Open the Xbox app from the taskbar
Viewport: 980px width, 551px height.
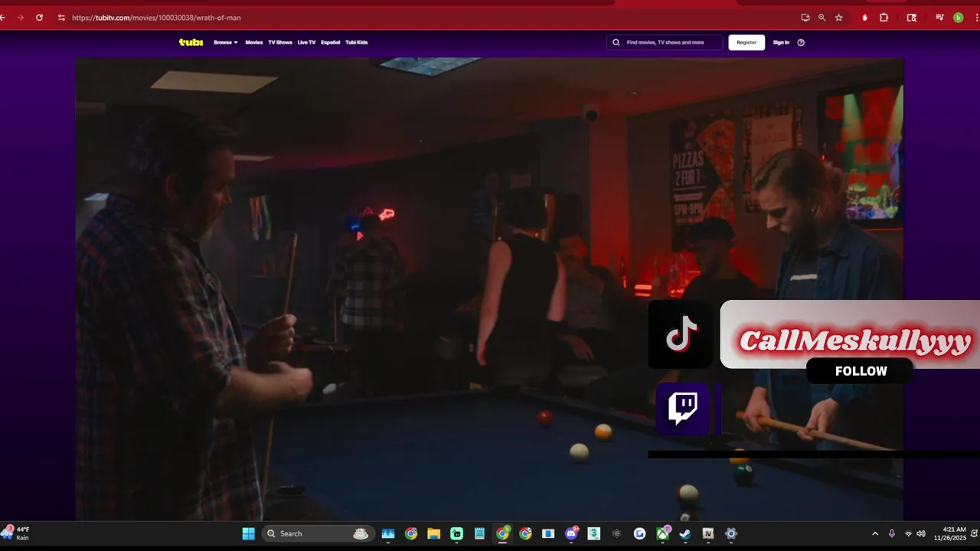(x=663, y=533)
